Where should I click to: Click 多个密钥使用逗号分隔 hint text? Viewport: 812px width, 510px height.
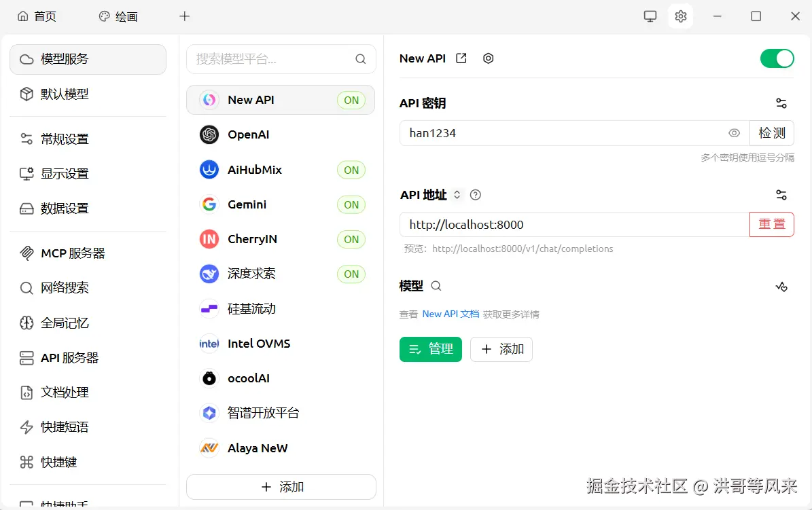(x=747, y=158)
